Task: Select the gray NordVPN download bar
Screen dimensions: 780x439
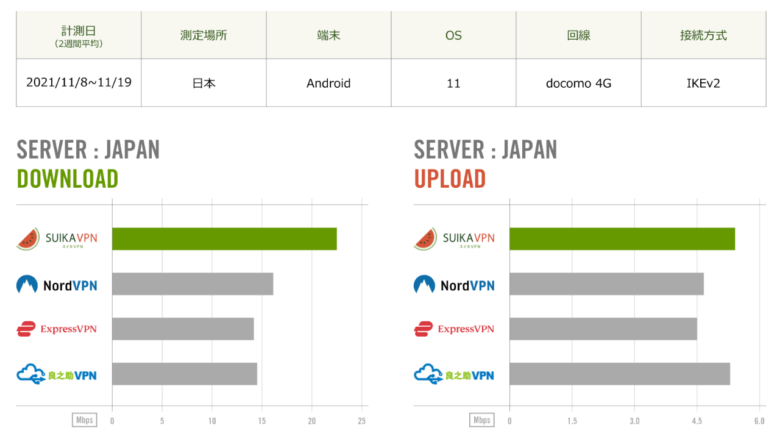Action: click(x=193, y=284)
